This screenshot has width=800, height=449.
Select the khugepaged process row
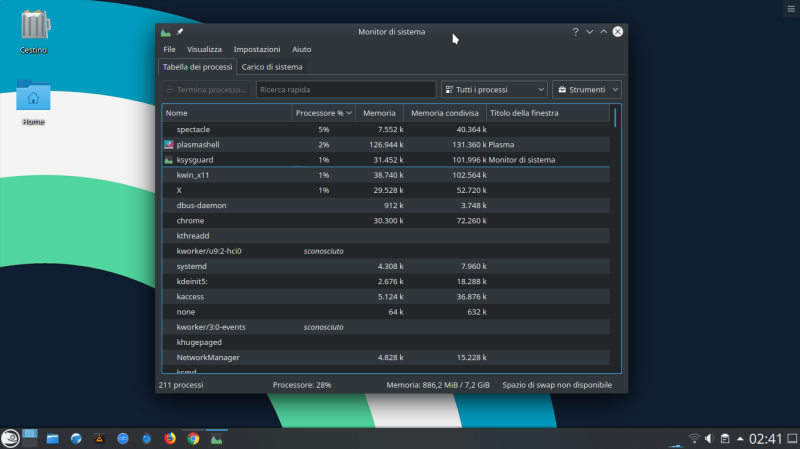coord(386,342)
